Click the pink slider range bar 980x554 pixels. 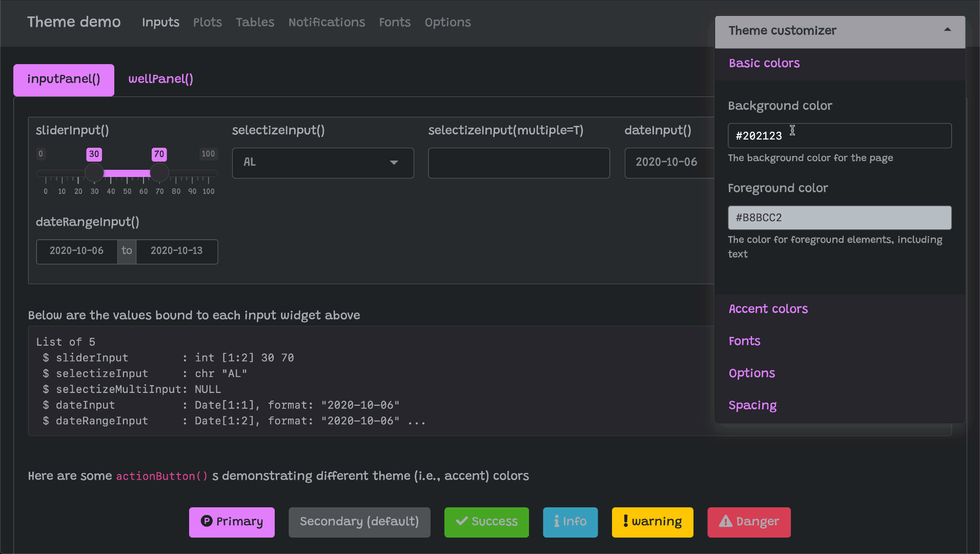click(127, 173)
